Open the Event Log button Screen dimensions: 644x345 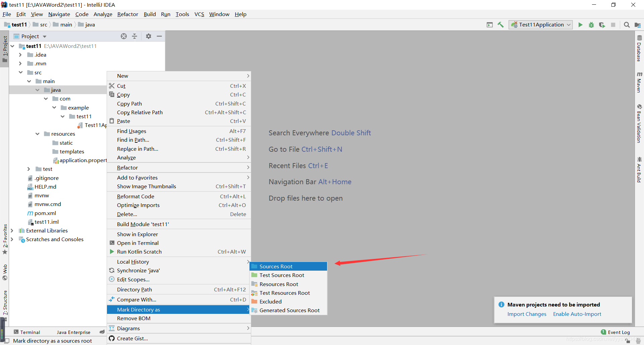pyautogui.click(x=615, y=332)
